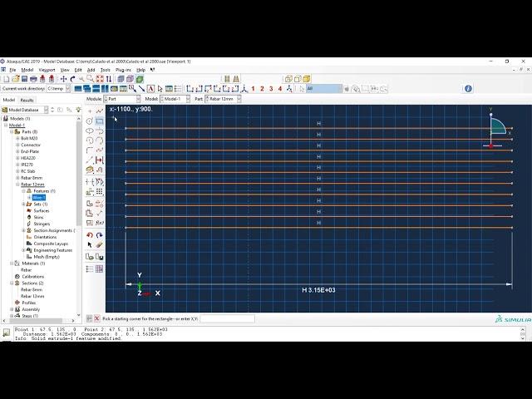This screenshot has width=532, height=399.
Task: Open the information query icon
Action: (468, 89)
